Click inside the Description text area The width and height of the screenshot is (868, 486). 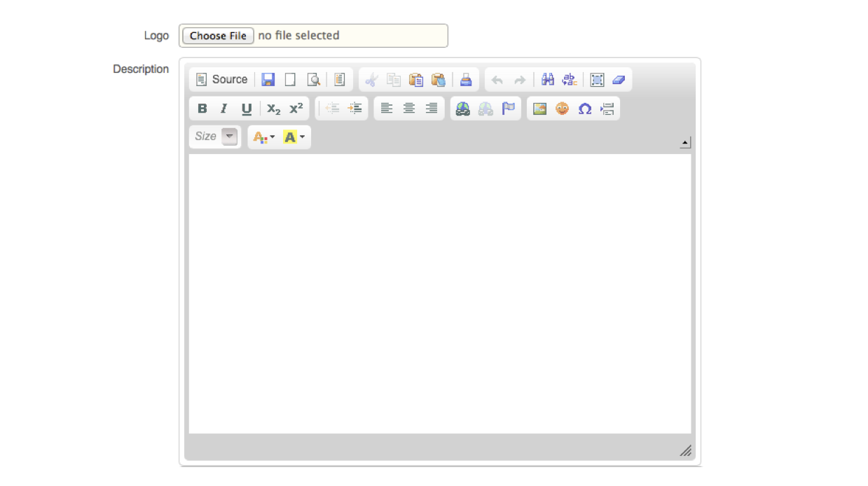[439, 293]
